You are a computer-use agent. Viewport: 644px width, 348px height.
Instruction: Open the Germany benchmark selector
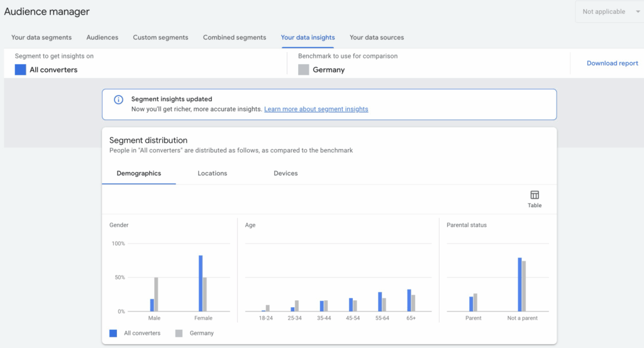tap(328, 70)
